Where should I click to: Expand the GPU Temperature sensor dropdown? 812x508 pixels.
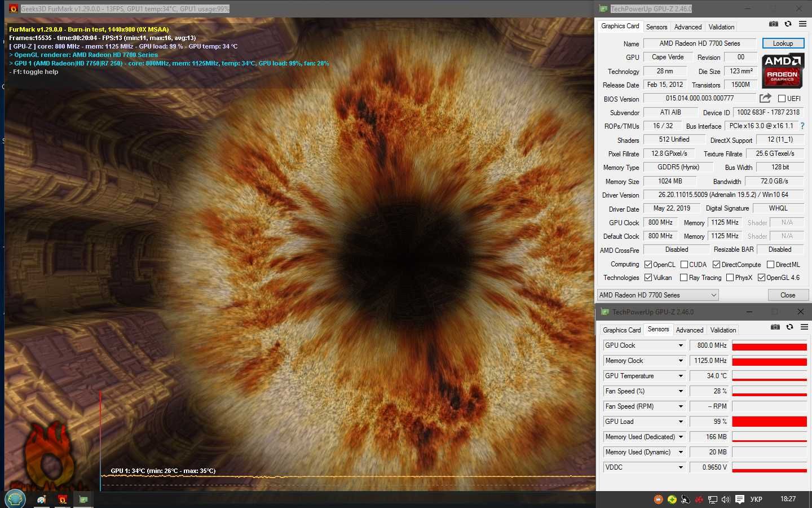point(681,376)
